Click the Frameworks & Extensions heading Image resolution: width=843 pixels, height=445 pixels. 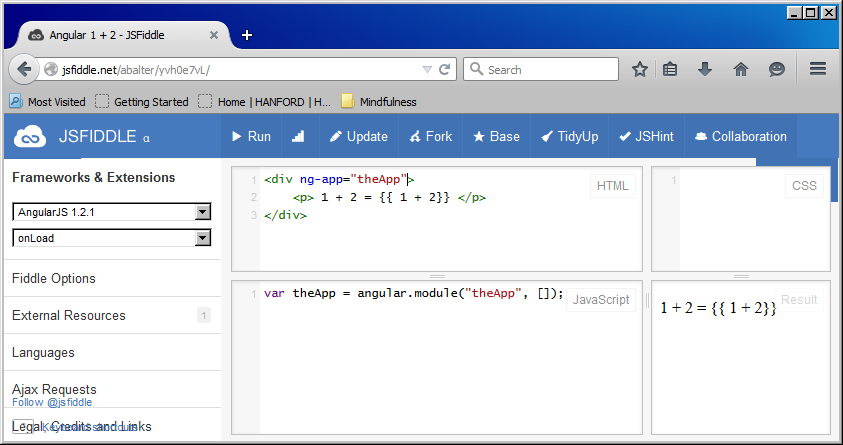94,178
